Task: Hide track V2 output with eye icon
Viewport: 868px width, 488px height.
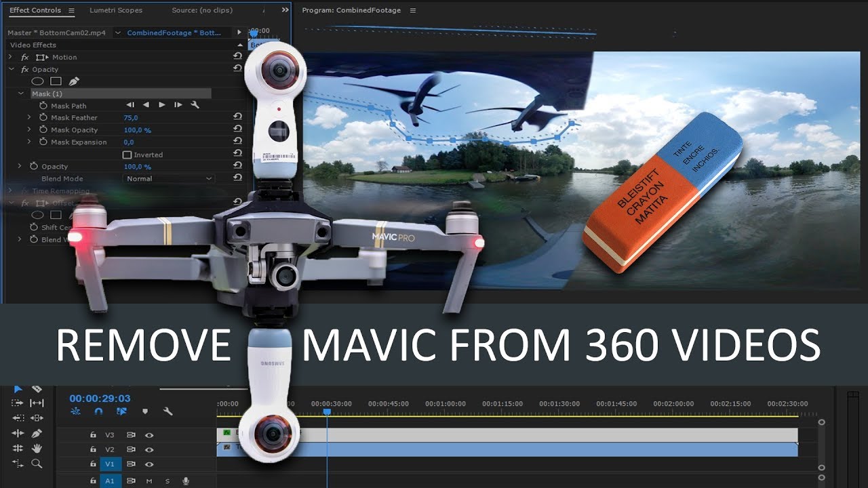Action: [149, 449]
